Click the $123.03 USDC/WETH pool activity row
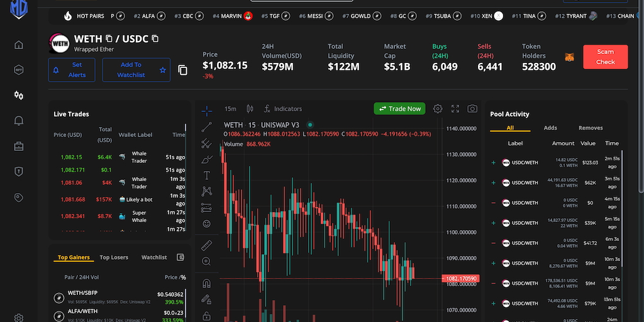Screen dimensions: 644x322 [x=555, y=163]
